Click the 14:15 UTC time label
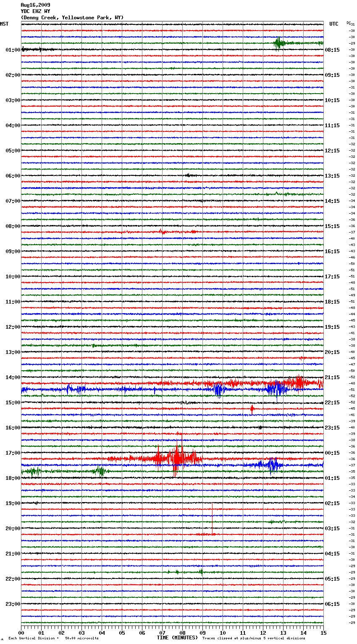 click(x=332, y=201)
